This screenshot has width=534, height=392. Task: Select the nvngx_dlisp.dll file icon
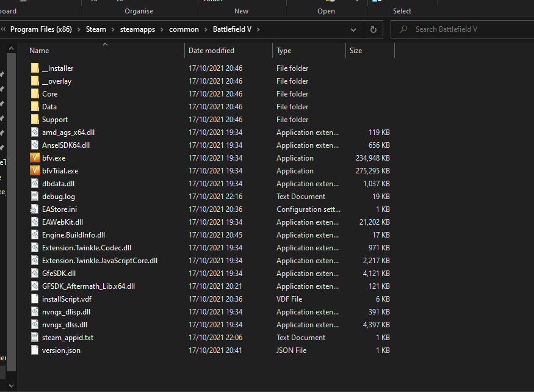coord(35,312)
